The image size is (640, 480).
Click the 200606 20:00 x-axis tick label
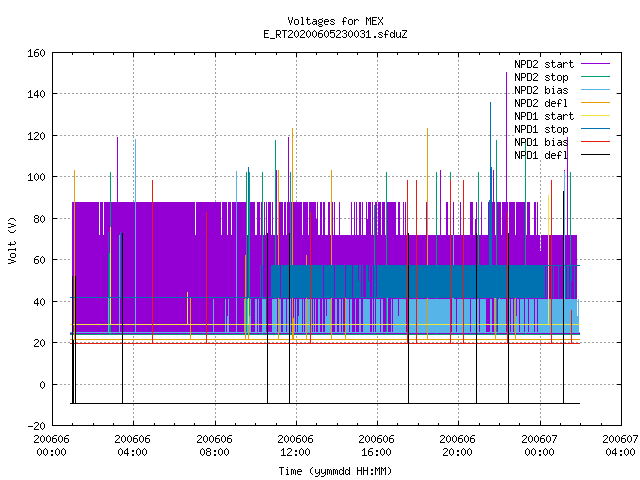pyautogui.click(x=458, y=446)
